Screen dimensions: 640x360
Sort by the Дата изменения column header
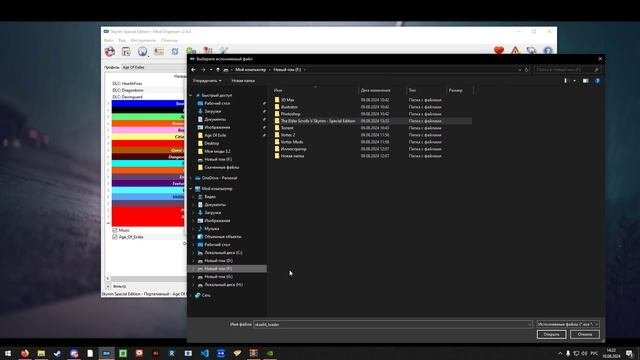[376, 90]
